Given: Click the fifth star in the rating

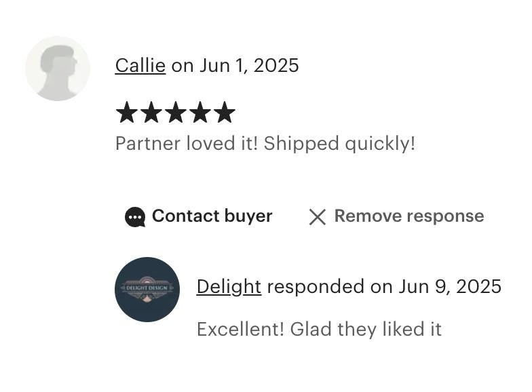Looking at the screenshot, I should point(225,113).
